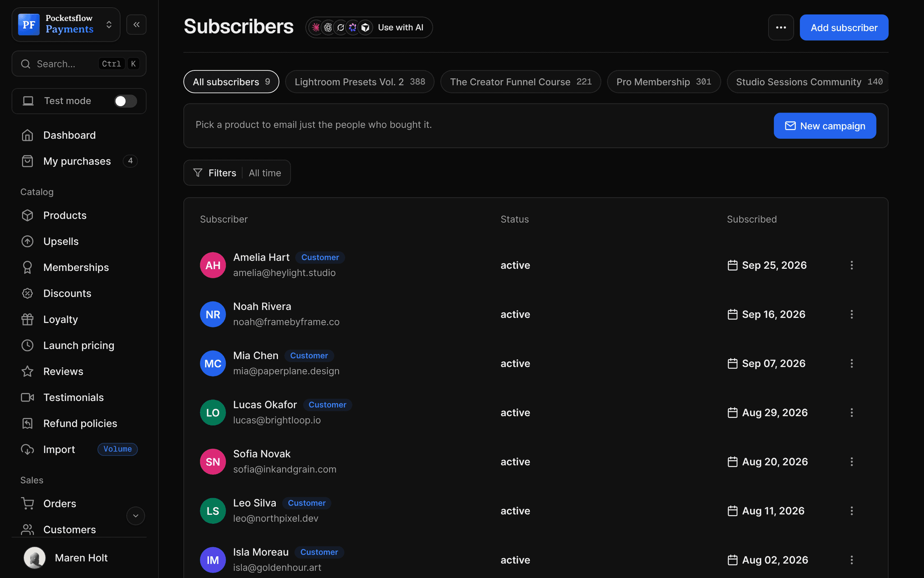
Task: Click the calendar icon beside Aug 29, 2026
Action: pos(733,412)
